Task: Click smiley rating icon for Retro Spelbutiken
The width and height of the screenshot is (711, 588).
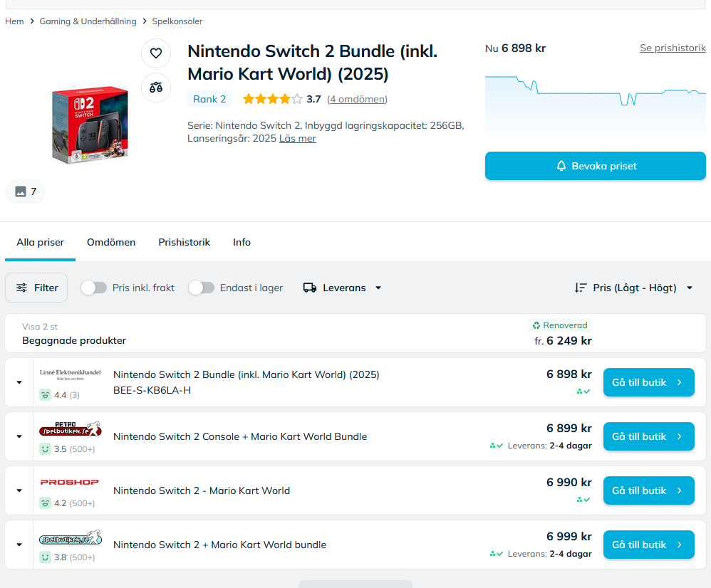Action: coord(46,449)
